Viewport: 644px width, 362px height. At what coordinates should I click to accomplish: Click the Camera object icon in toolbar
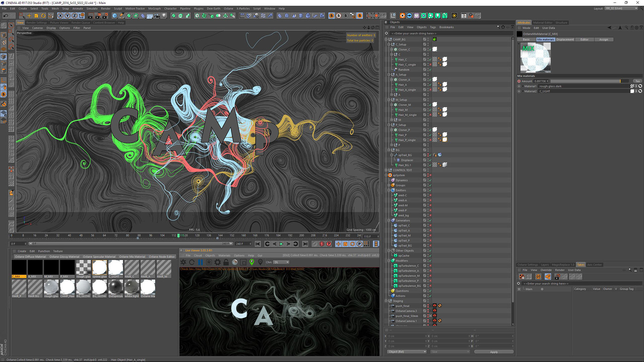pos(157,16)
